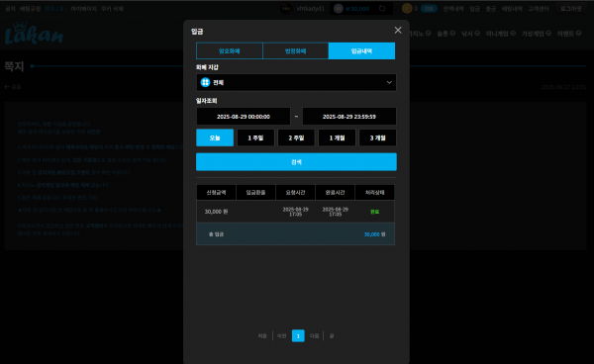Select the 1 주일 period option
The width and height of the screenshot is (594, 364).
tap(255, 137)
